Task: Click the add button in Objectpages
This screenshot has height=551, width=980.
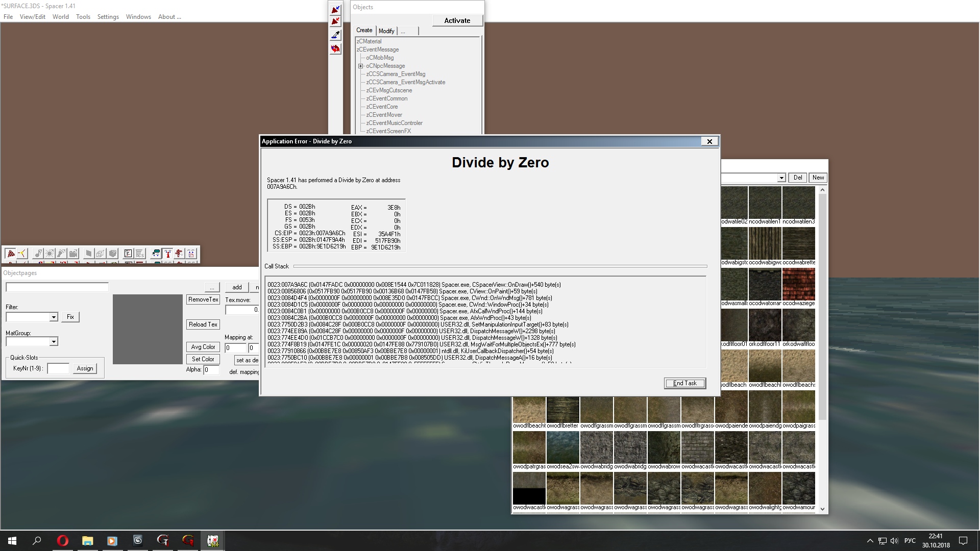Action: (x=237, y=287)
